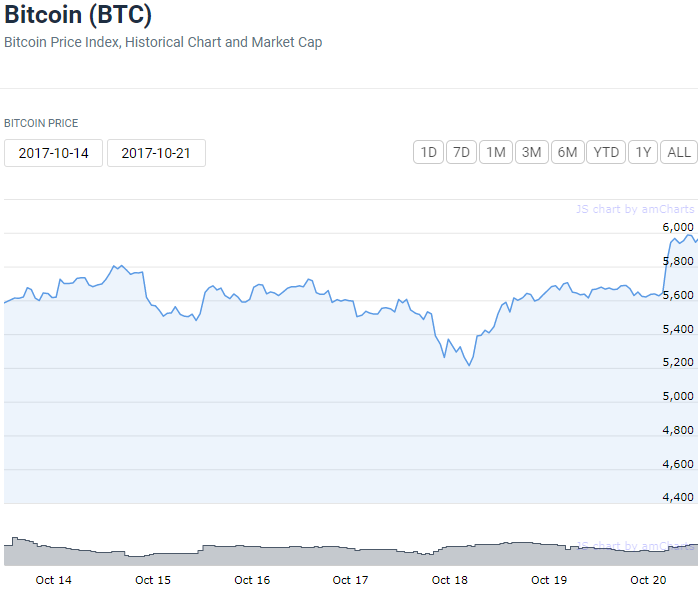Open the amCharts credit link above chart
Screen dimensions: 698x590
[x=635, y=209]
